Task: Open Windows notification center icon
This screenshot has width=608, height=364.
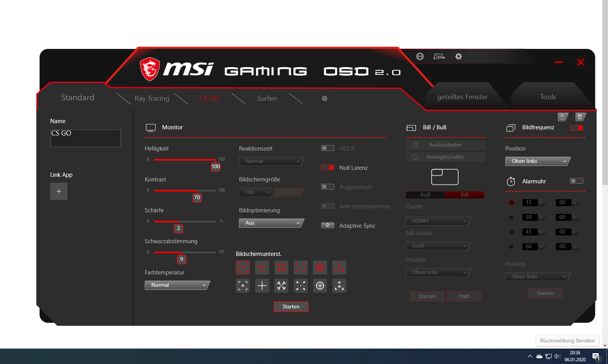Action: 596,356
